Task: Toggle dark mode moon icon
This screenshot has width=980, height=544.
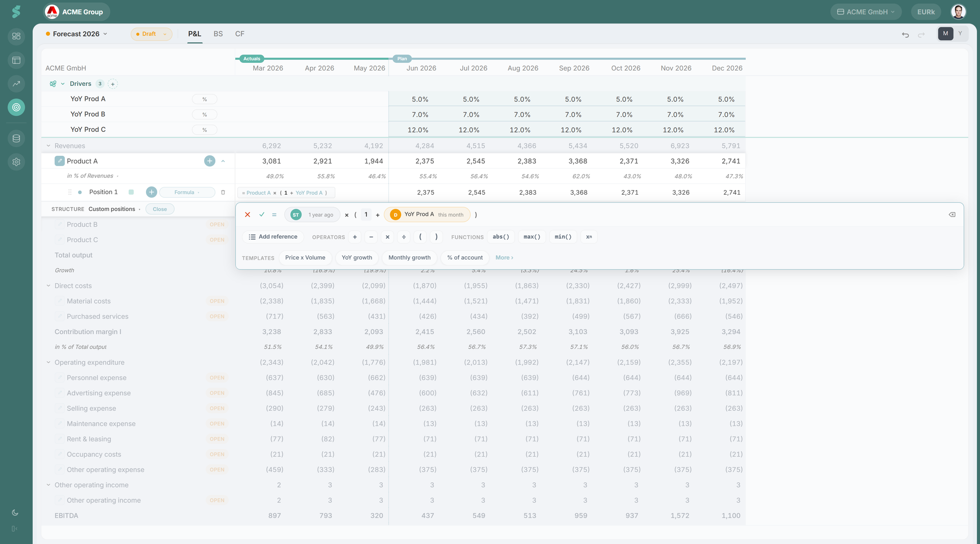Action: (15, 512)
